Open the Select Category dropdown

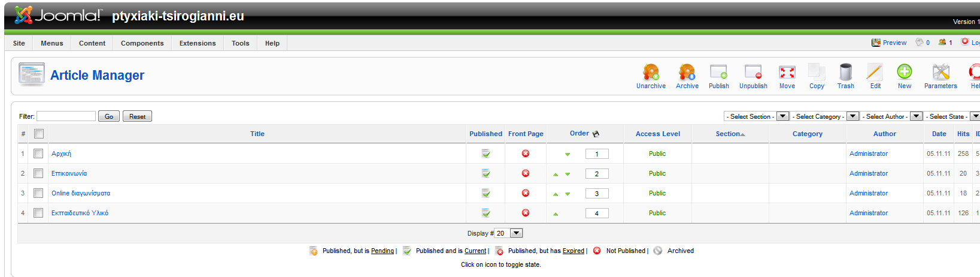click(x=825, y=116)
